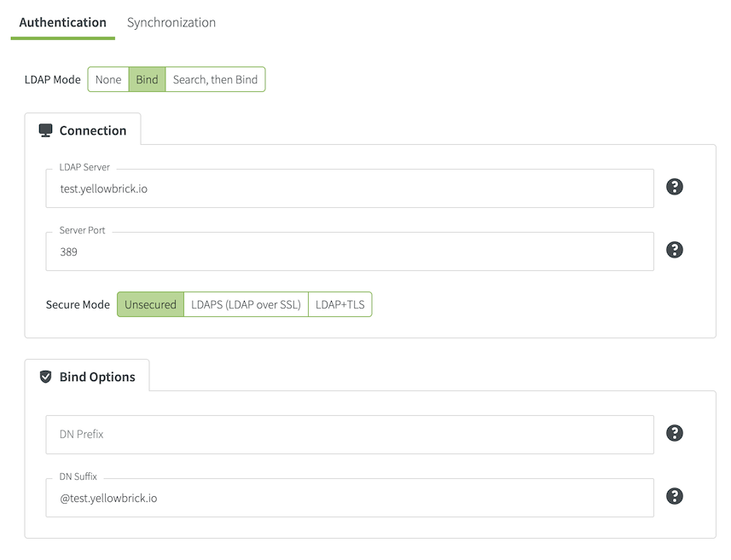Select Bind LDAP mode

(x=147, y=79)
